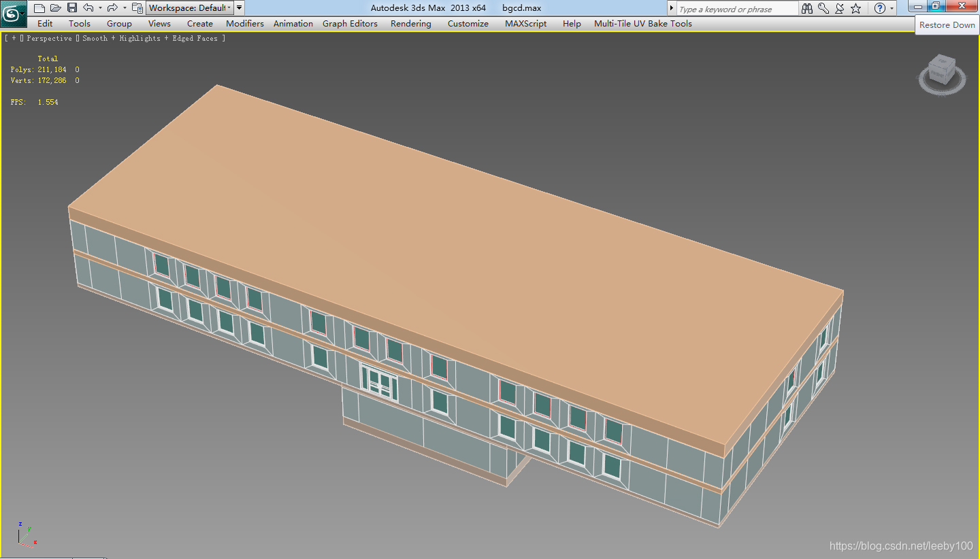Click the Restore Down window button
The image size is (980, 559).
935,6
